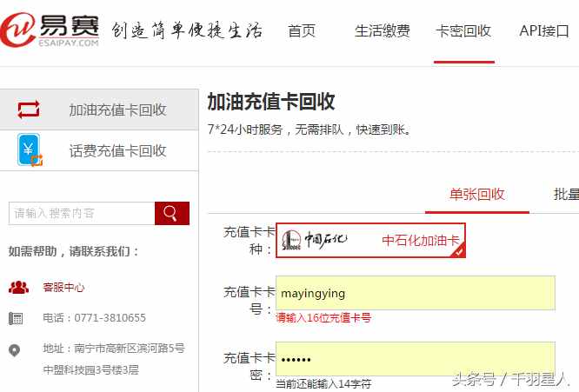Click the 加油充值卡回收 page heading
This screenshot has height=392, width=579.
(271, 102)
